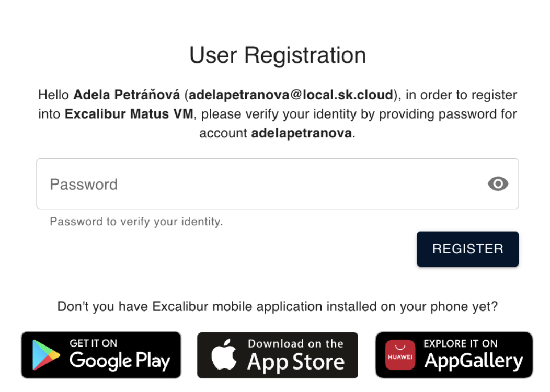550x392 pixels.
Task: Click the Password placeholder label
Action: (x=84, y=185)
